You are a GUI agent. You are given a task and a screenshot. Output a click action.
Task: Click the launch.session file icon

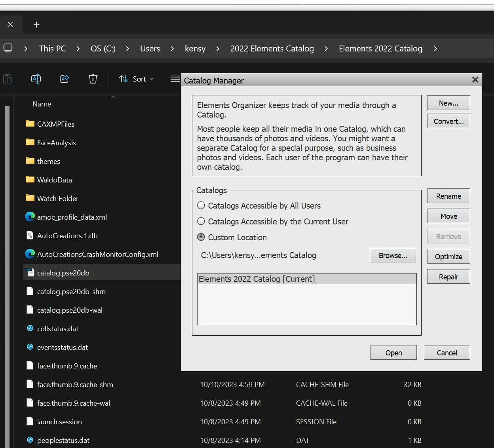pos(30,421)
